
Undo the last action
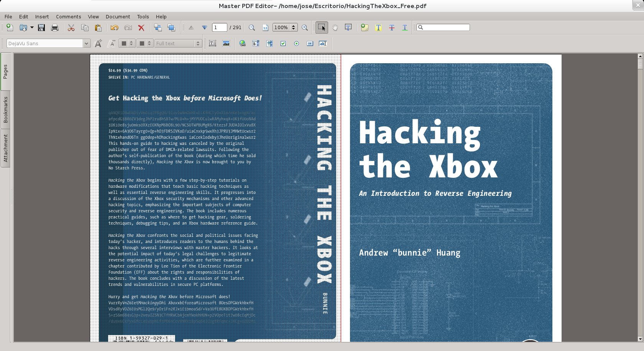[114, 28]
